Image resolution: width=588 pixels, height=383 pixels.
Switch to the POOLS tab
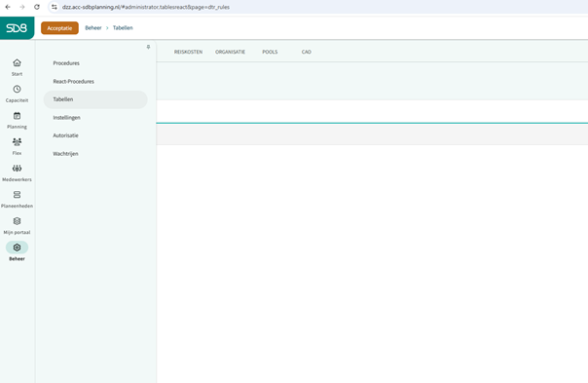click(x=270, y=52)
